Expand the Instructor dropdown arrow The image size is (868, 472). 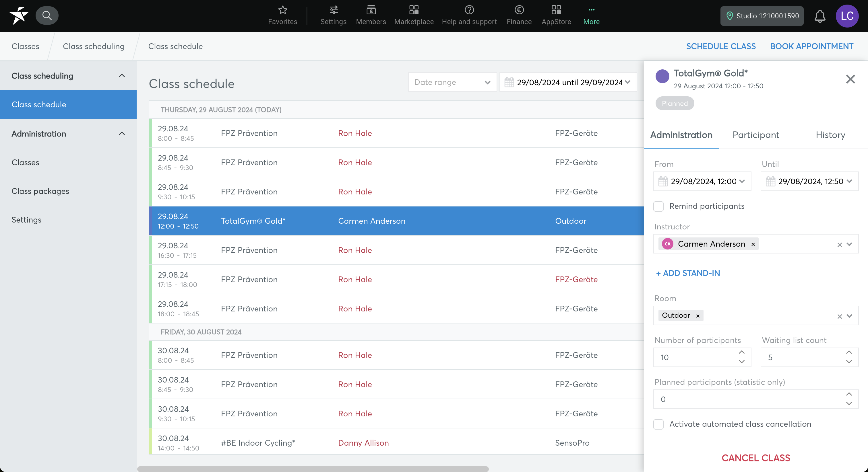click(x=849, y=244)
